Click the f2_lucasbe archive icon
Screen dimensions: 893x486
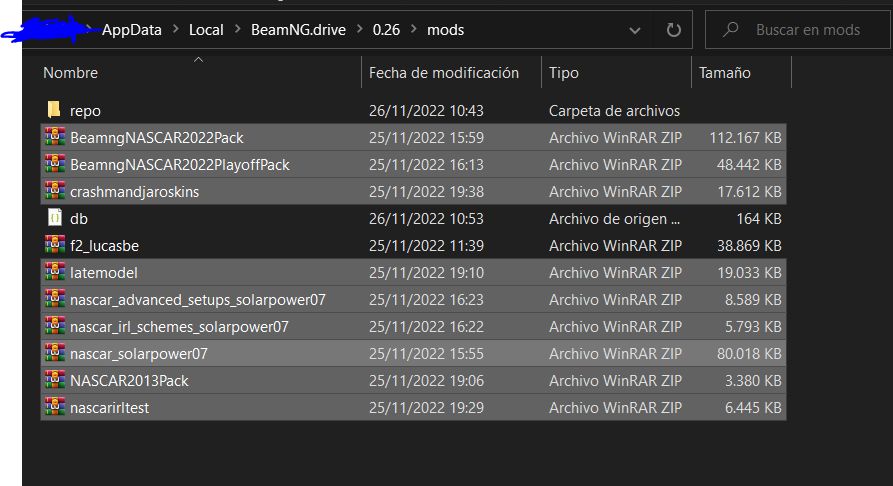click(x=55, y=245)
